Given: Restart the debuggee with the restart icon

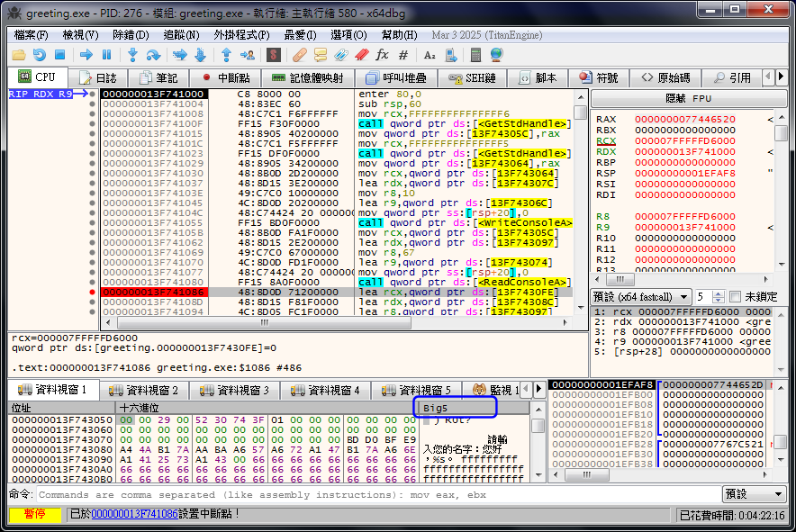Looking at the screenshot, I should pos(40,55).
